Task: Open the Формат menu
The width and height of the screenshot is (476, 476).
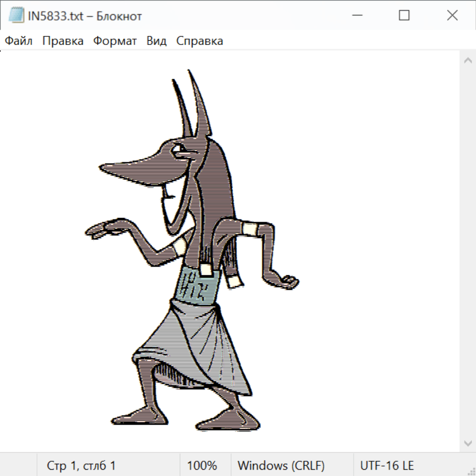Action: point(115,41)
